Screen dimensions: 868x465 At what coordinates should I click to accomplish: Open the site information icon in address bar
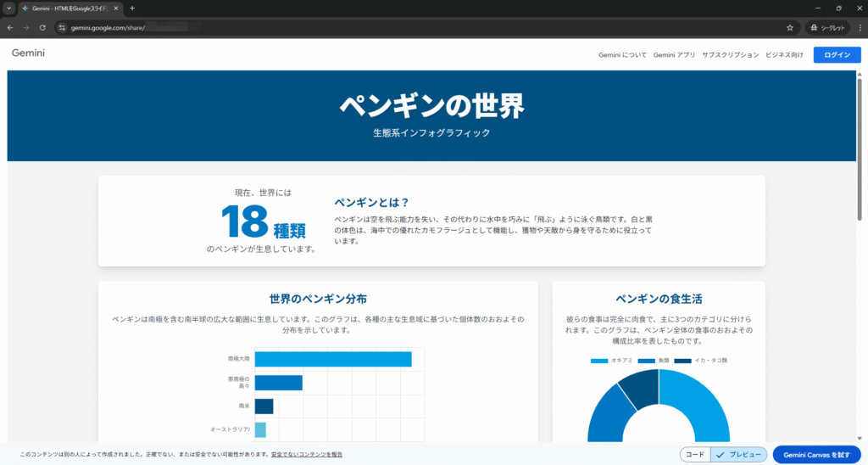(62, 27)
